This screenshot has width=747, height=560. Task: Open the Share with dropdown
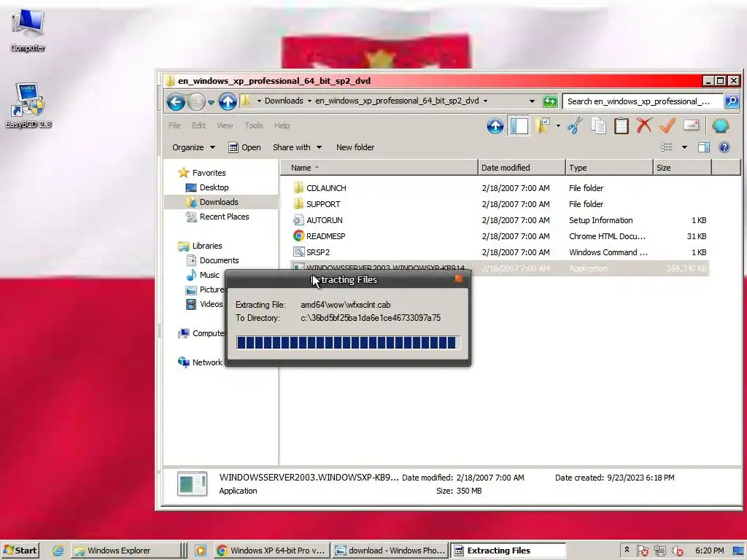297,147
